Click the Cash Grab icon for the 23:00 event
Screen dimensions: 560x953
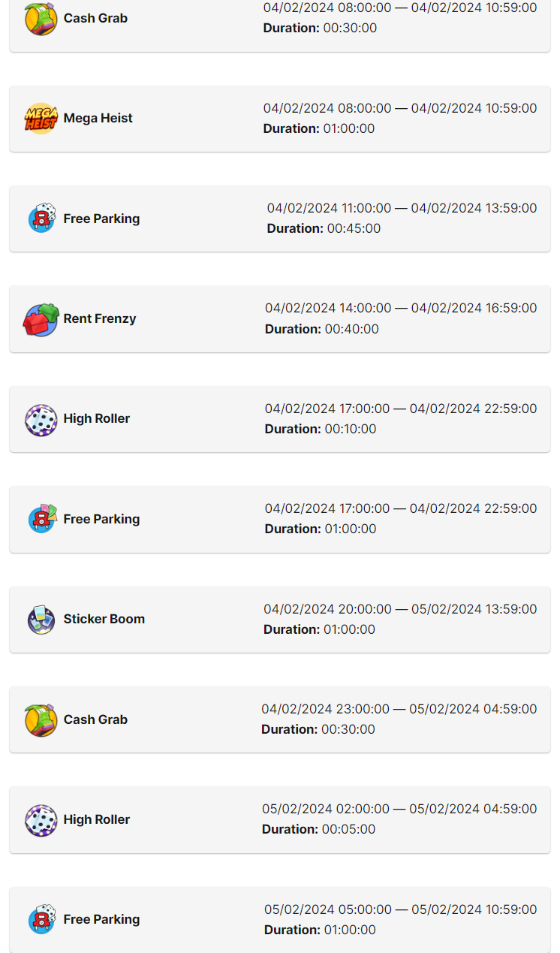point(41,720)
